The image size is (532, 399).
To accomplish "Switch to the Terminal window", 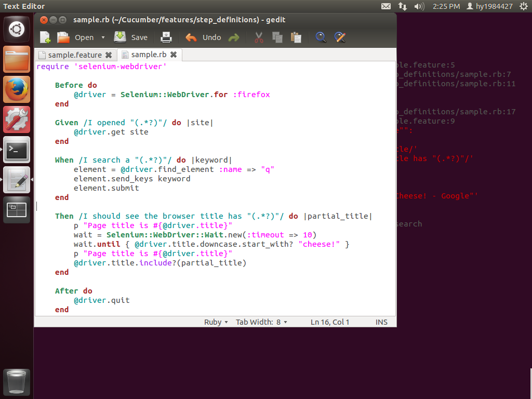I will click(x=17, y=150).
